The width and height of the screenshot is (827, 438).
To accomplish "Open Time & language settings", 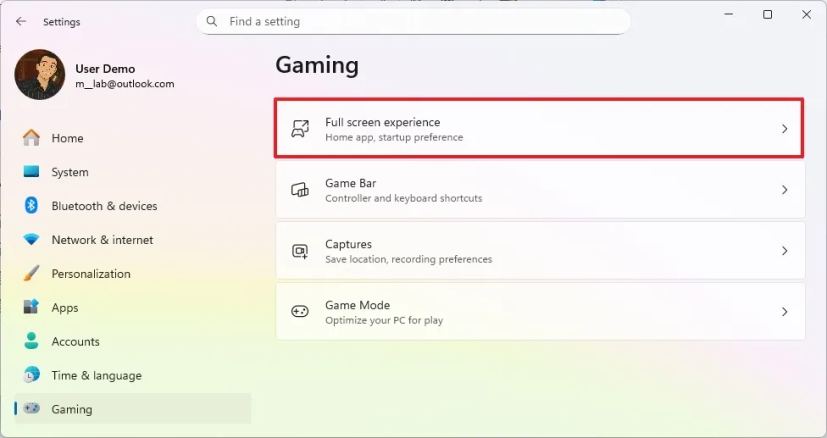I will pos(133,375).
